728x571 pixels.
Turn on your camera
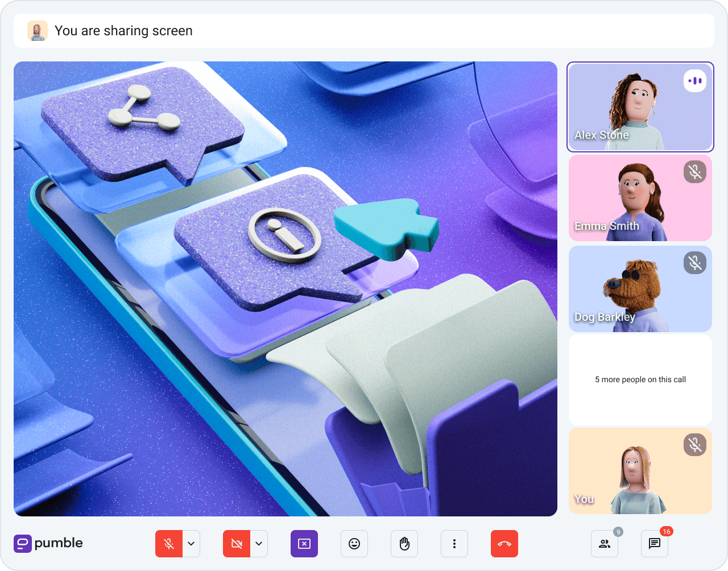tap(237, 544)
